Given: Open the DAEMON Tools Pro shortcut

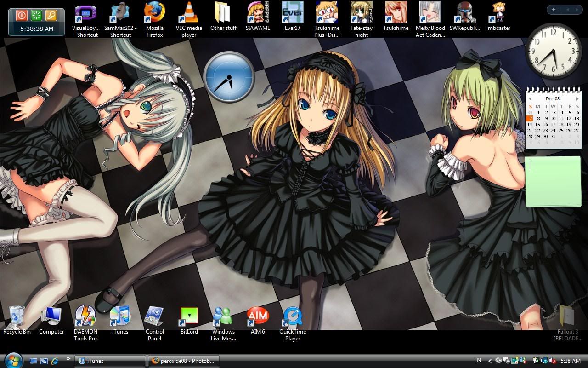Looking at the screenshot, I should [85, 316].
